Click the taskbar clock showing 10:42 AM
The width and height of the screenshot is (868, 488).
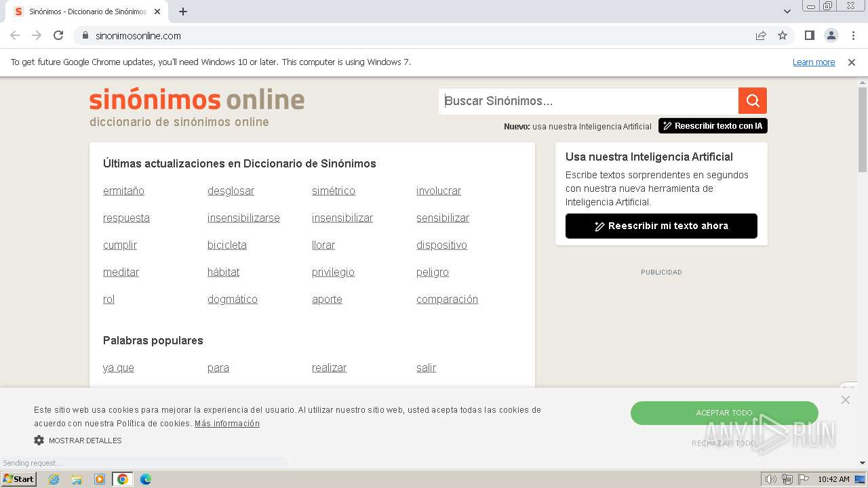pyautogui.click(x=833, y=479)
